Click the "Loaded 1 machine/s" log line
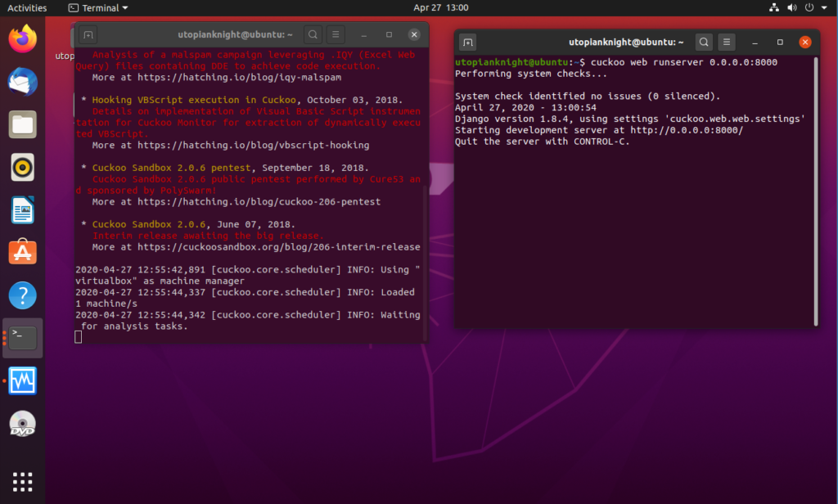This screenshot has width=838, height=504. coord(246,299)
